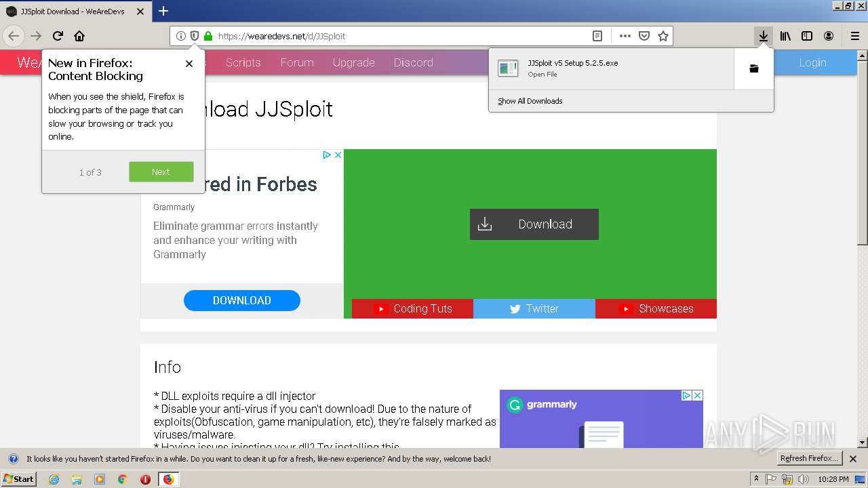Open Firefox Account icon
This screenshot has width=868, height=488.
[x=829, y=36]
